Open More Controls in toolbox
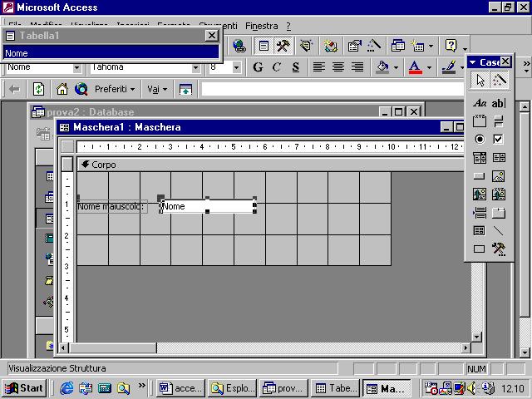The height and width of the screenshot is (399, 532). (499, 249)
